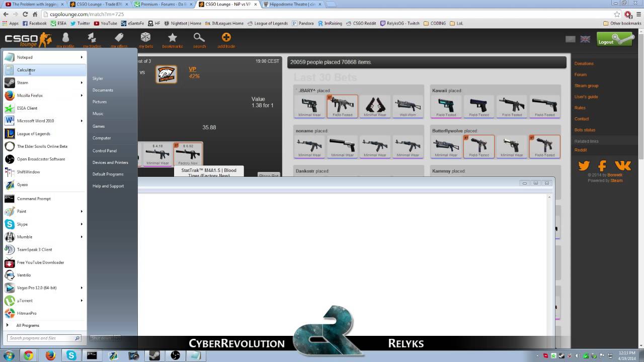Open bookmarks star on CSGO Lounge
The width and height of the screenshot is (644, 362).
pos(173,40)
